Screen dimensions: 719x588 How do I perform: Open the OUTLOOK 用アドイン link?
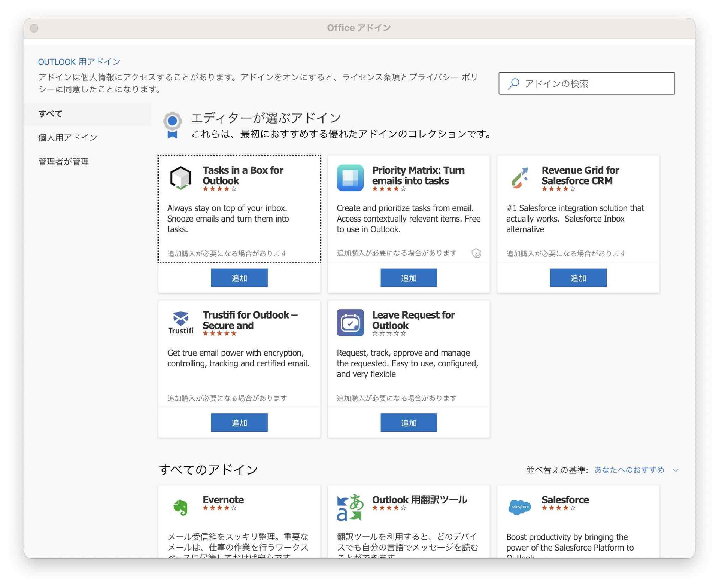coord(79,62)
